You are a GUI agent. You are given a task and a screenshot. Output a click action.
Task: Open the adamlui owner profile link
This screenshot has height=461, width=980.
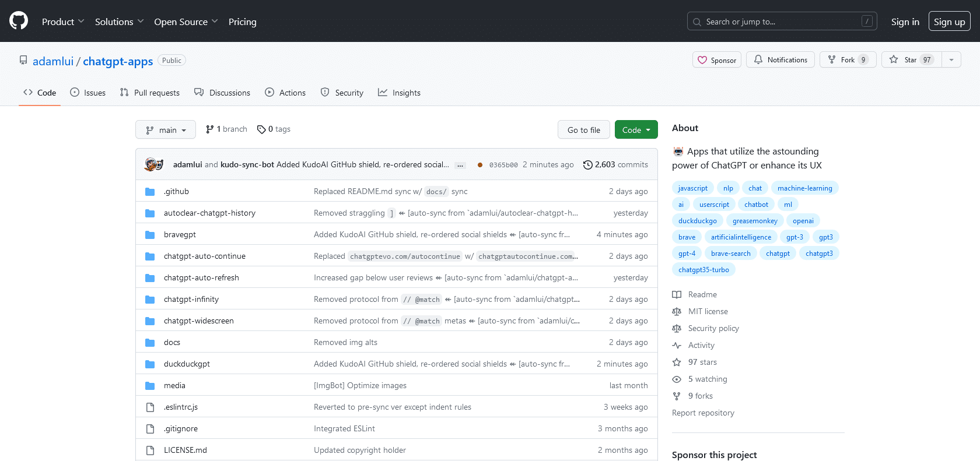tap(53, 61)
